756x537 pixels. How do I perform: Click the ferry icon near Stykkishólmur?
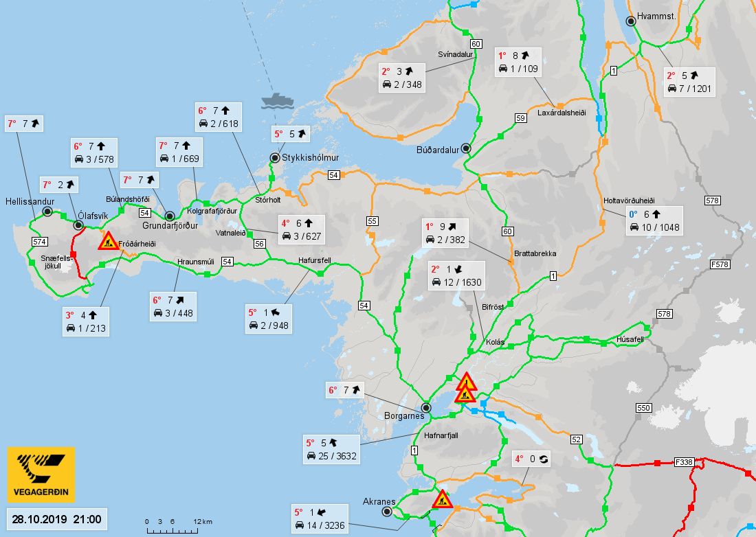point(277,101)
